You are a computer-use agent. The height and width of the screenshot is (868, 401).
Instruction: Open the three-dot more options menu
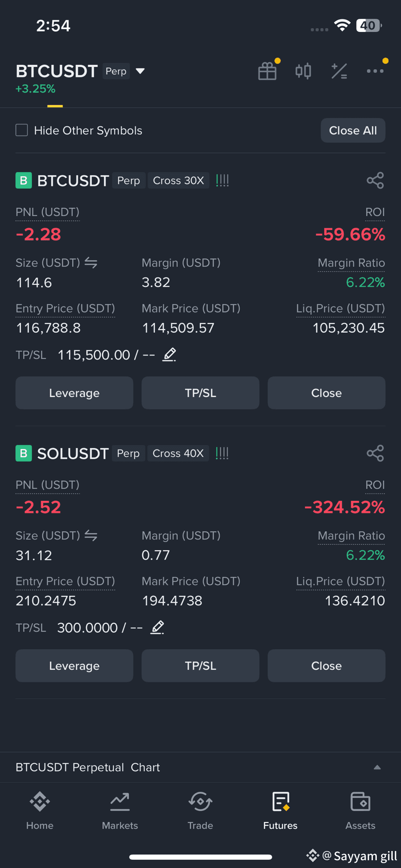(x=375, y=71)
